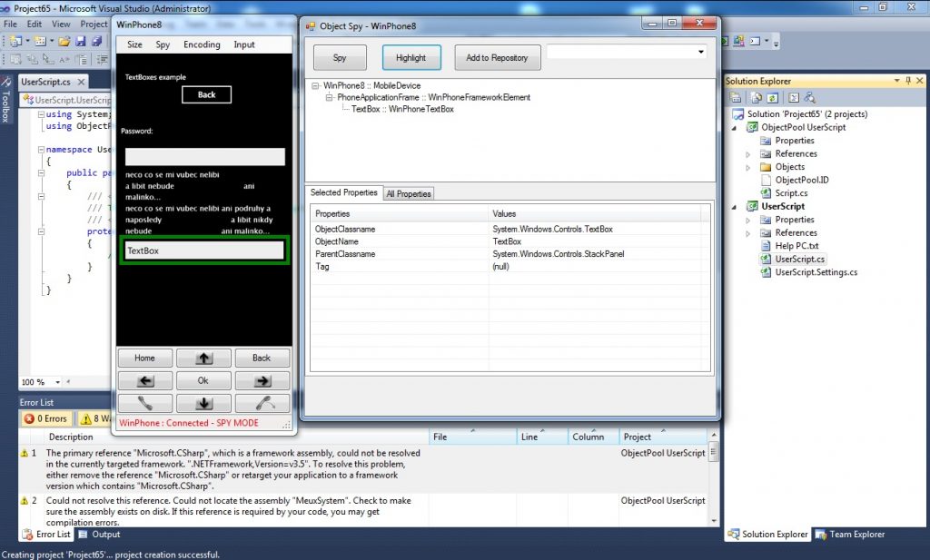This screenshot has height=560, width=930.
Task: Open the View menu in Visual Studio
Action: click(61, 25)
